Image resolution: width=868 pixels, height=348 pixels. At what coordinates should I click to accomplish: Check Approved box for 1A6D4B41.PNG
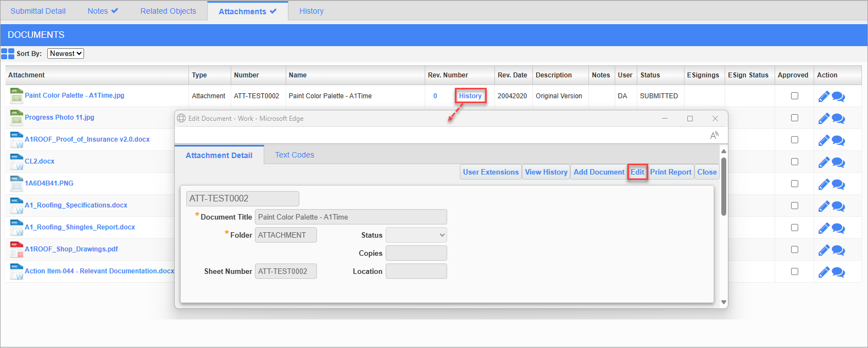[794, 183]
